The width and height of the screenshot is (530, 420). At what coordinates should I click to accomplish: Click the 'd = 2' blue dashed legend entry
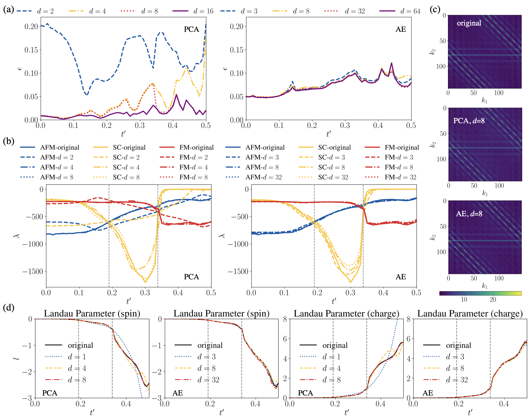click(x=45, y=11)
